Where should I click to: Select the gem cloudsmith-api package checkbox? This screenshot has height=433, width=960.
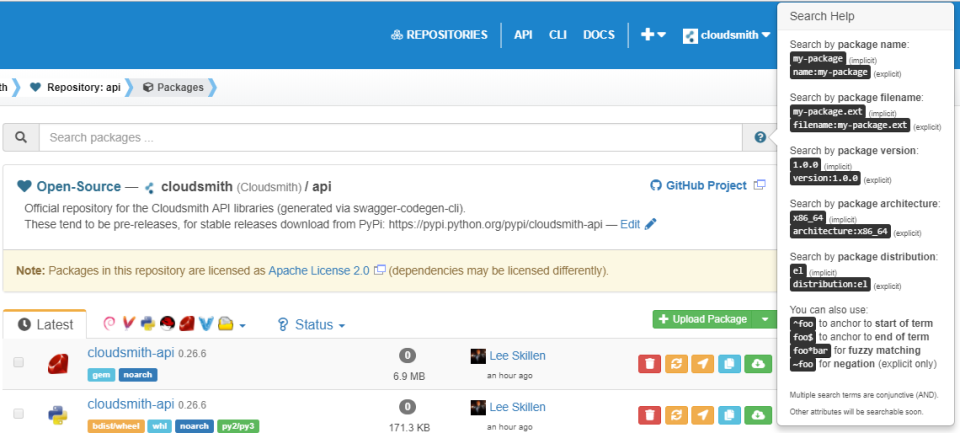18,362
